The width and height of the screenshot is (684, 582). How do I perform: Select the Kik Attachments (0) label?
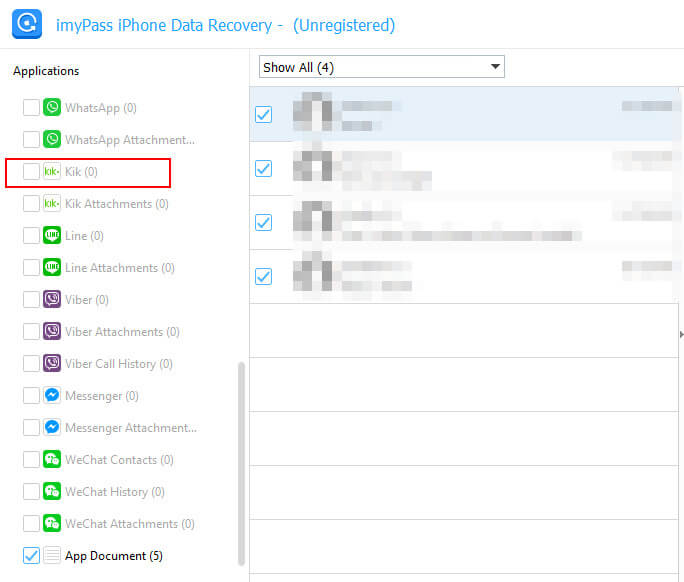[x=117, y=204]
